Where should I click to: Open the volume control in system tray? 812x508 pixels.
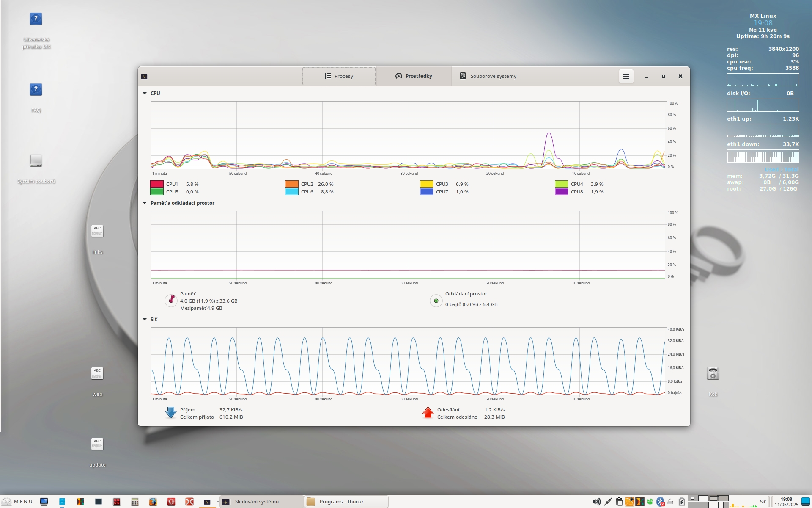(x=596, y=502)
